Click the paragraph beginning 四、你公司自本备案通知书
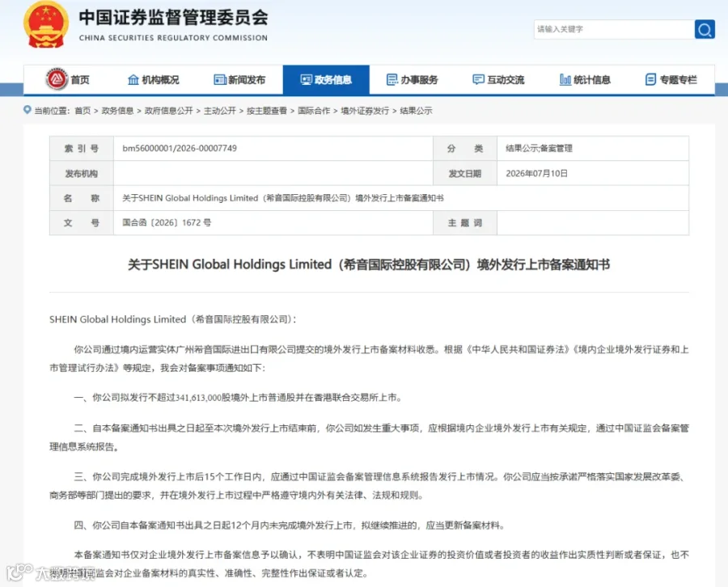This screenshot has height=587, width=728. click(290, 526)
